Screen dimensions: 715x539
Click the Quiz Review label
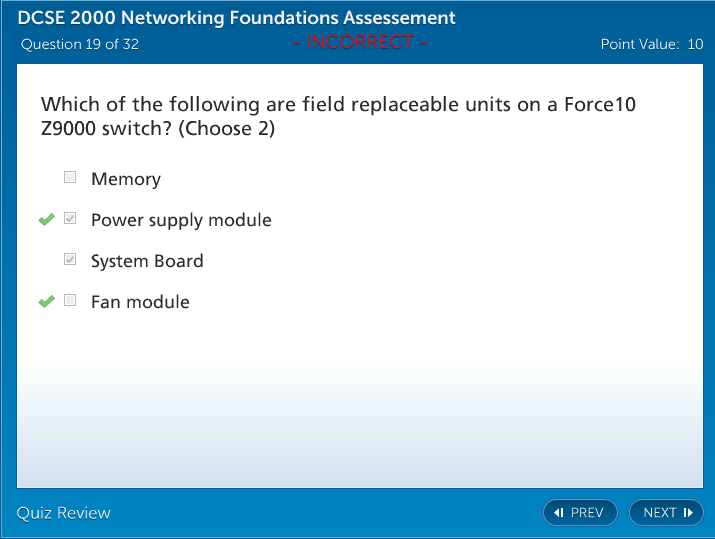tap(64, 513)
